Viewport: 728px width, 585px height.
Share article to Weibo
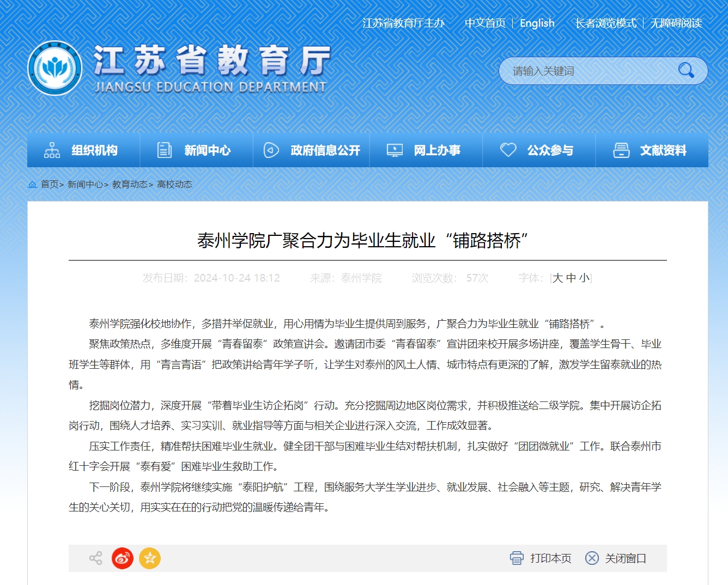click(123, 558)
